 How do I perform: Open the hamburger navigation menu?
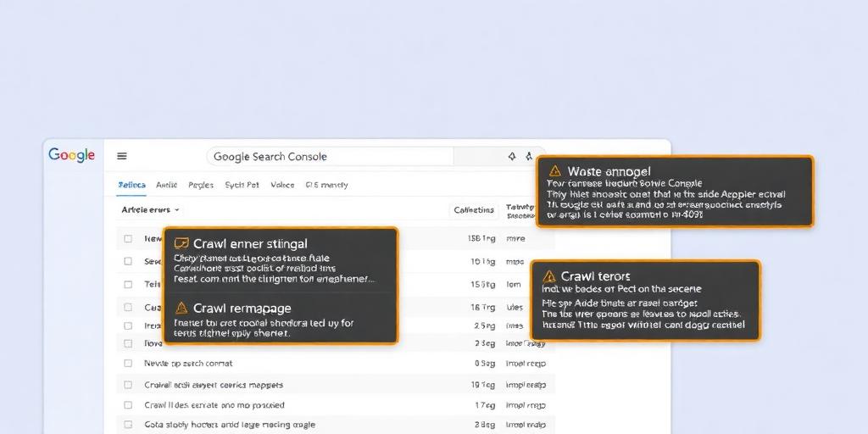[x=122, y=156]
